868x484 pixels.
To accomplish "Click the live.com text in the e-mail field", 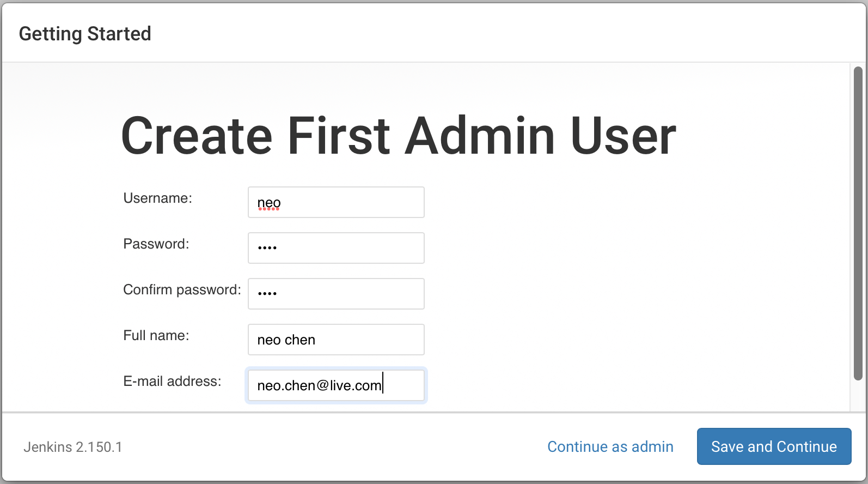I will click(x=356, y=385).
